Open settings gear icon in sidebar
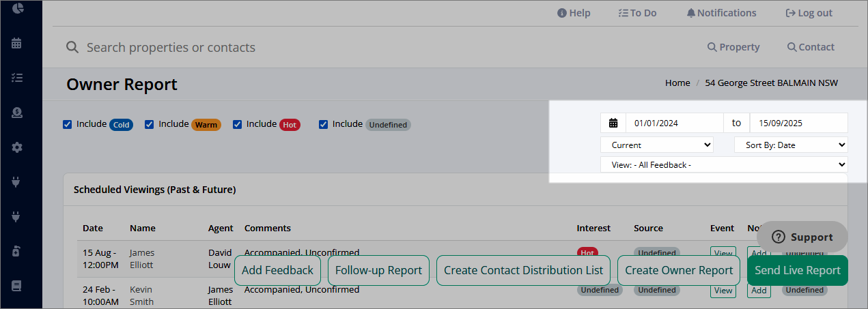The image size is (868, 309). [17, 147]
